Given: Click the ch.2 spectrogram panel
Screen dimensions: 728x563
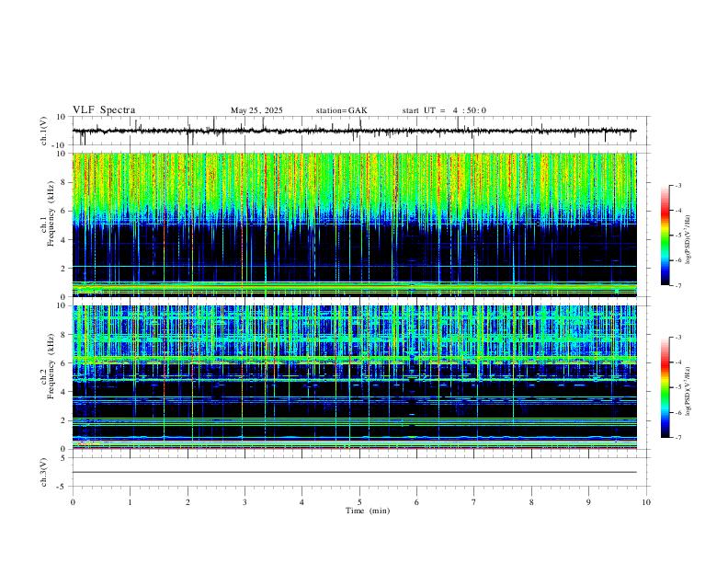Looking at the screenshot, I should (354, 377).
